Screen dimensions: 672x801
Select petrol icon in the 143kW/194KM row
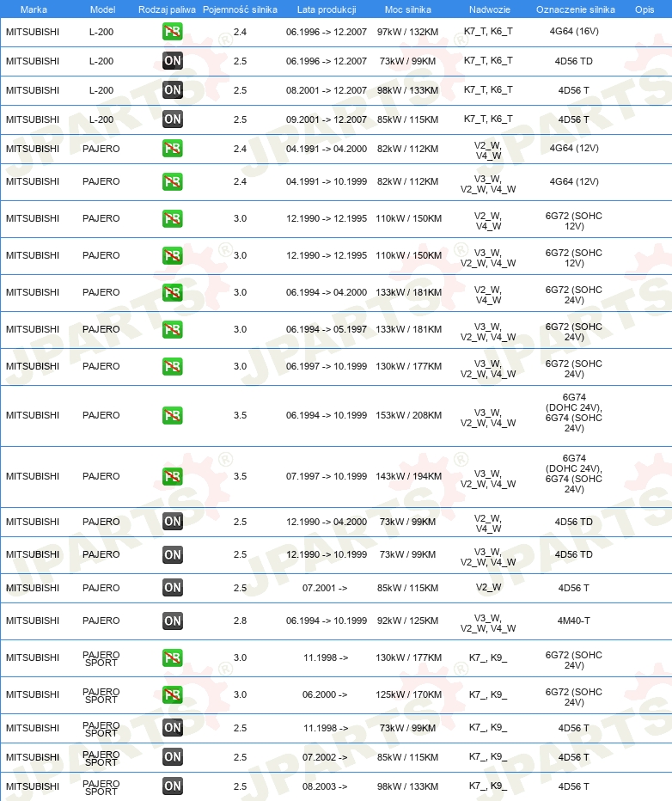pos(173,476)
